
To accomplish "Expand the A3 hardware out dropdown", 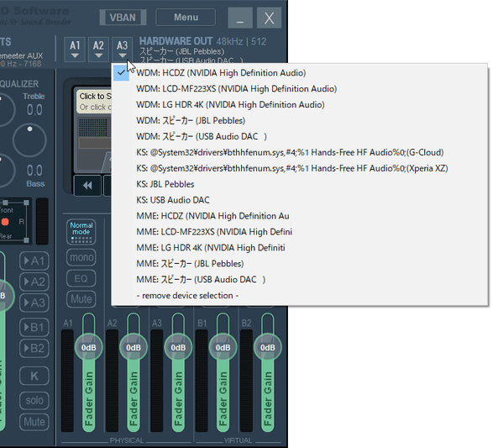I will click(x=123, y=50).
